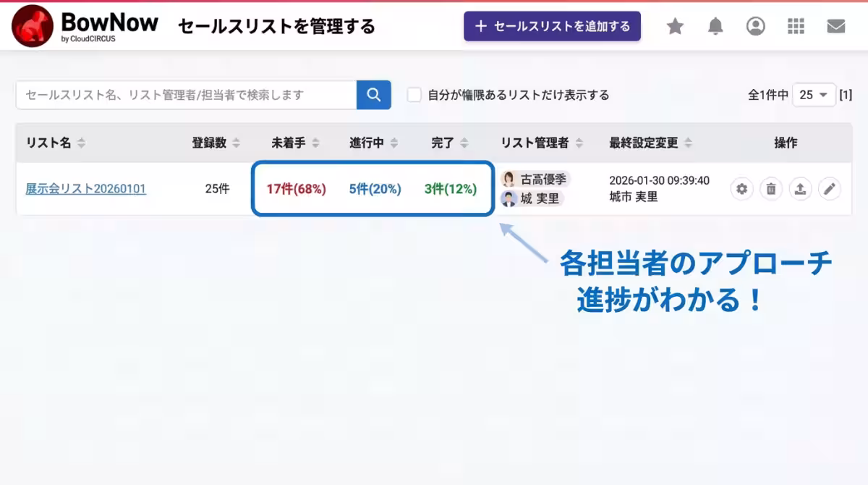Image resolution: width=868 pixels, height=485 pixels.
Task: Enable 自分が権限あるリストだけ表示する checkbox
Action: point(413,95)
